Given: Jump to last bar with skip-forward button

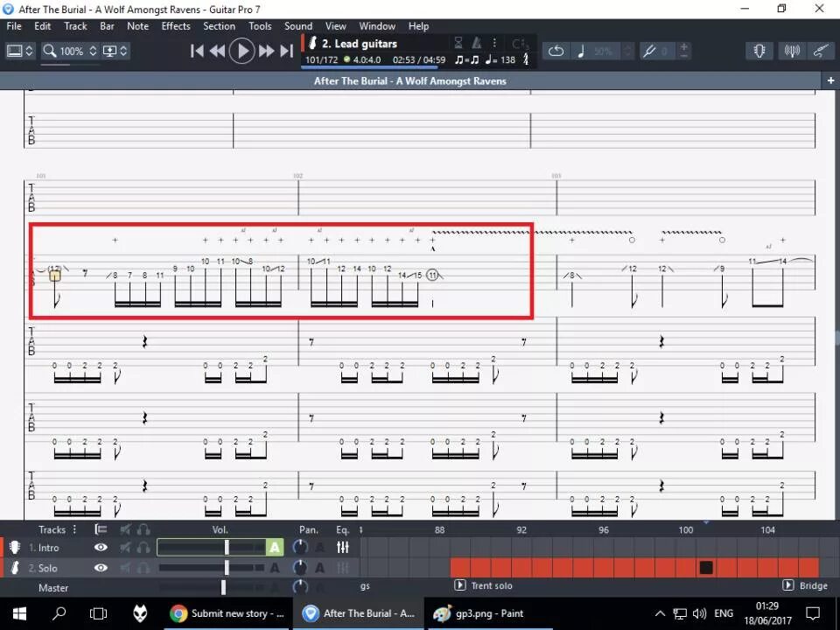Looking at the screenshot, I should pos(287,51).
